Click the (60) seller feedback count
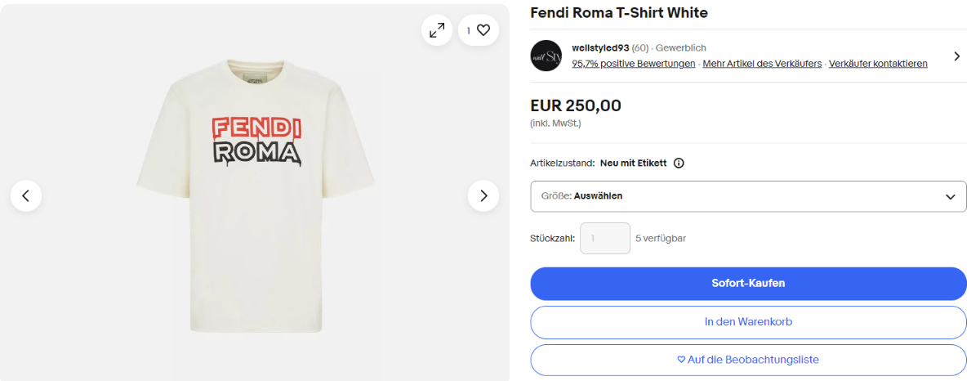This screenshot has width=980, height=381. pos(640,48)
